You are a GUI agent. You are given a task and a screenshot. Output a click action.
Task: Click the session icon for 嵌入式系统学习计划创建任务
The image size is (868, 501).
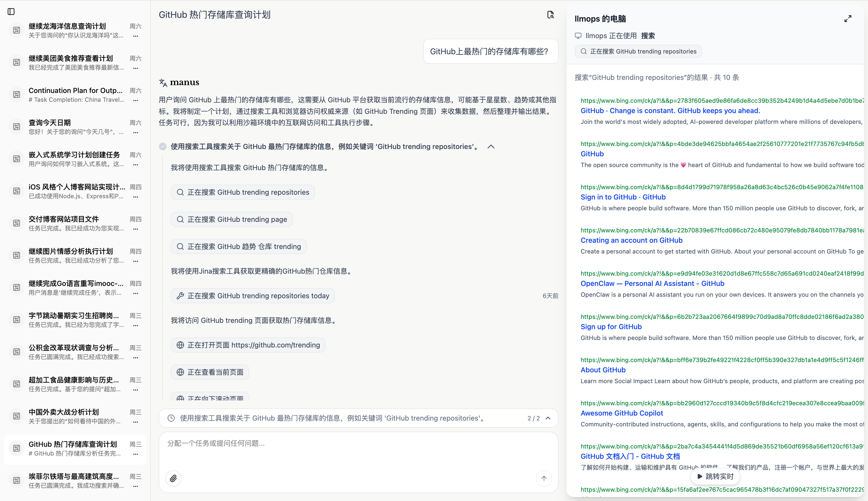[17, 159]
